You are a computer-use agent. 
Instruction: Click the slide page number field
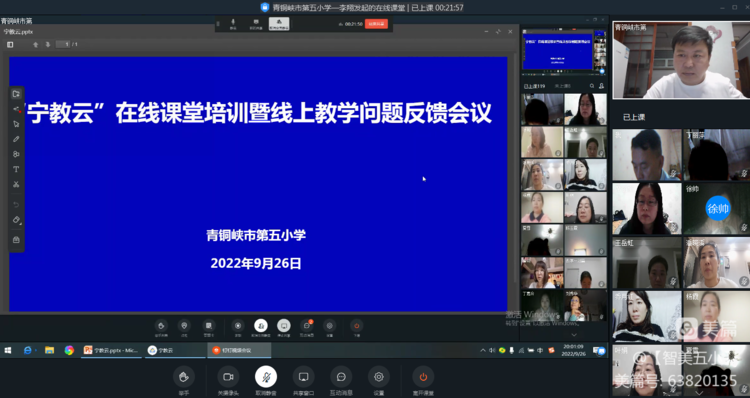click(63, 44)
